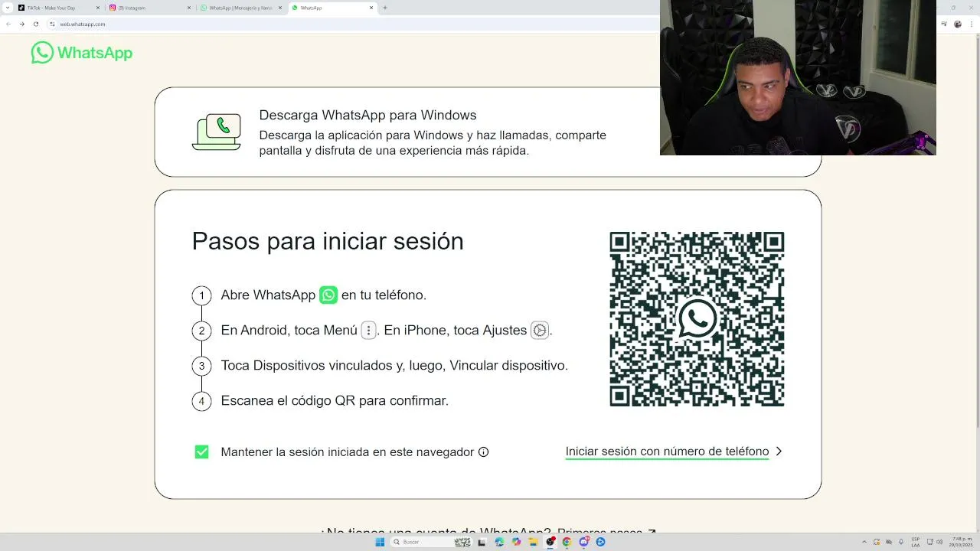Image resolution: width=980 pixels, height=551 pixels.
Task: Open the blue circular app on taskbar
Action: (600, 542)
